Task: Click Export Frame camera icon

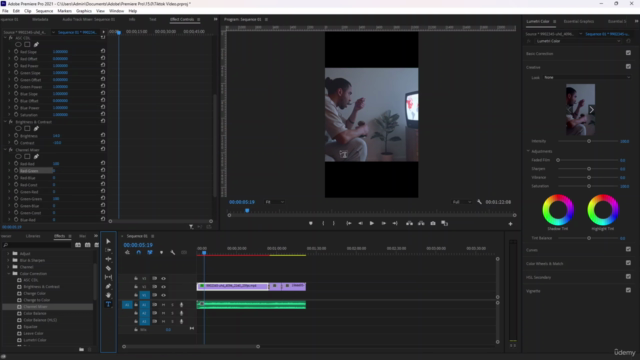Action: coord(433,223)
